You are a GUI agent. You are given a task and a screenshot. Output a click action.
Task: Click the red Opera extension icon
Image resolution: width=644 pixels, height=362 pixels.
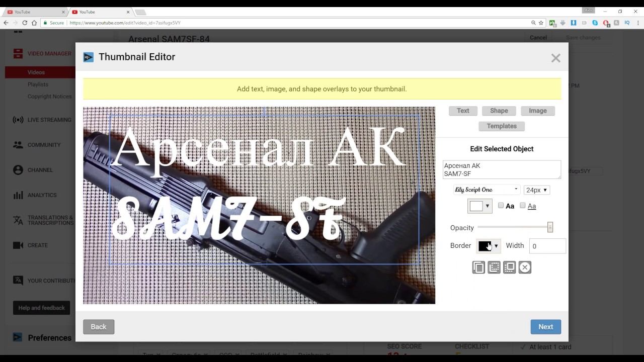[x=606, y=23]
